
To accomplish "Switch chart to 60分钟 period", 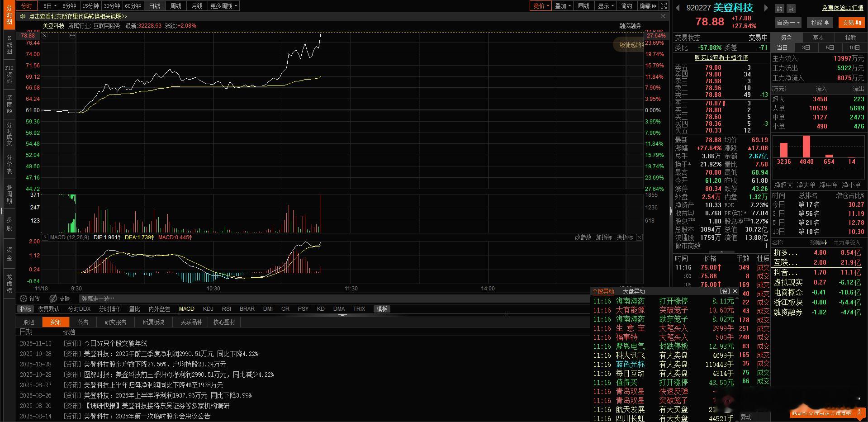I will point(133,6).
